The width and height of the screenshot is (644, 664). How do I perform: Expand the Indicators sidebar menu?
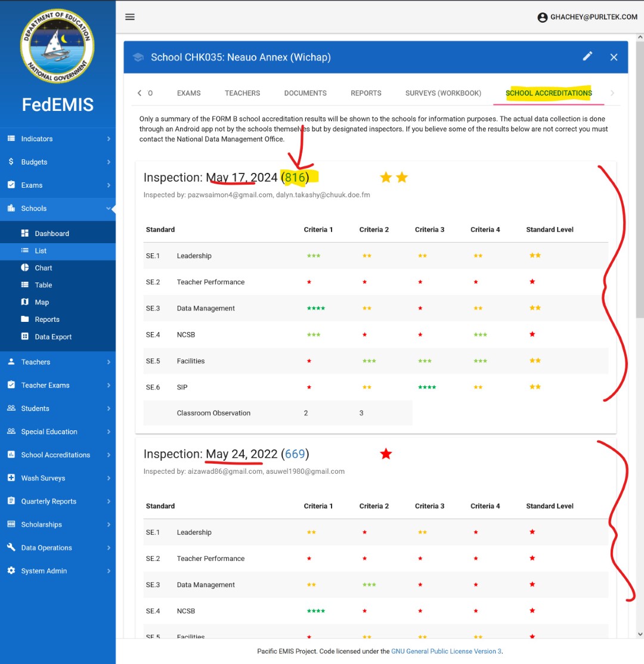point(58,139)
